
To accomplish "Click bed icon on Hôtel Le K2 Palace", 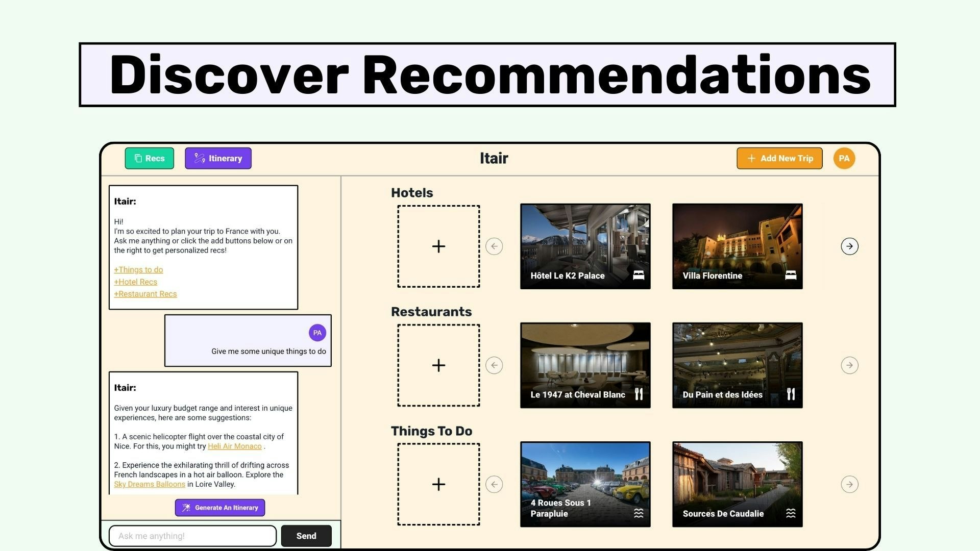I will [639, 275].
